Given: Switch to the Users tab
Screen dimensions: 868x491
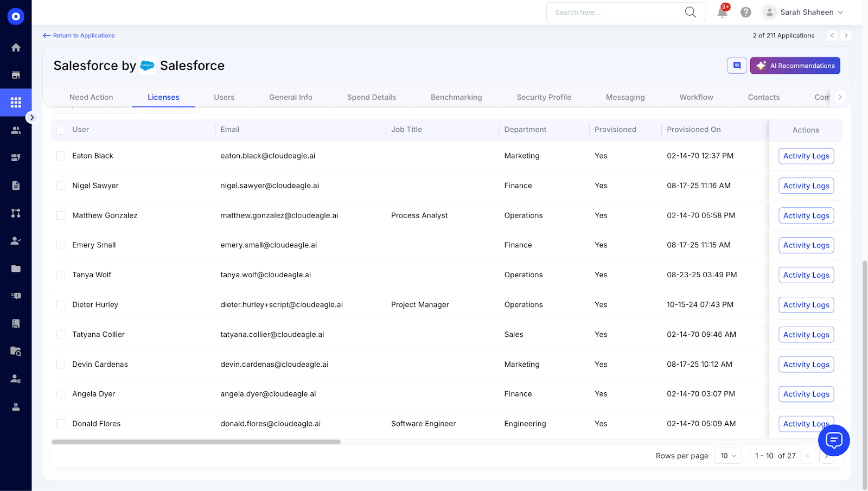Looking at the screenshot, I should [x=224, y=97].
